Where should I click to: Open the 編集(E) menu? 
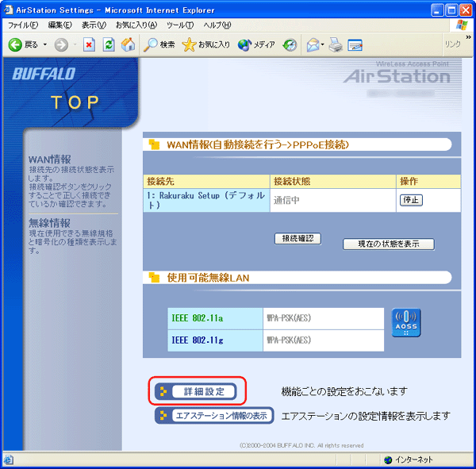(59, 25)
